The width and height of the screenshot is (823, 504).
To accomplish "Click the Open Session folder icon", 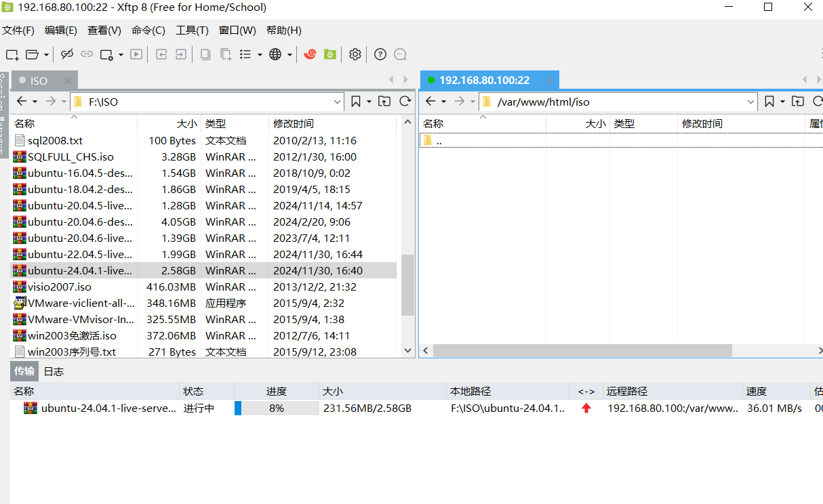I will [33, 54].
